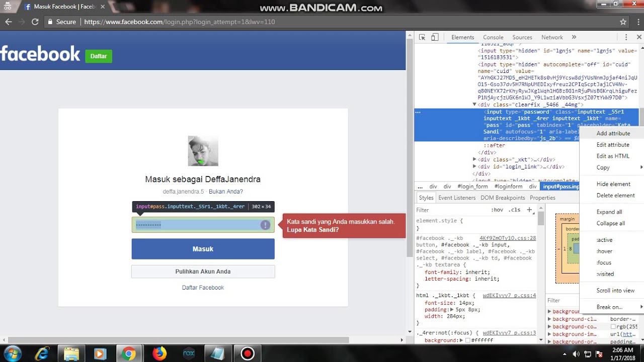Screen dimensions: 644x362
Task: Reload the page with the refresh icon
Action: 35,22
